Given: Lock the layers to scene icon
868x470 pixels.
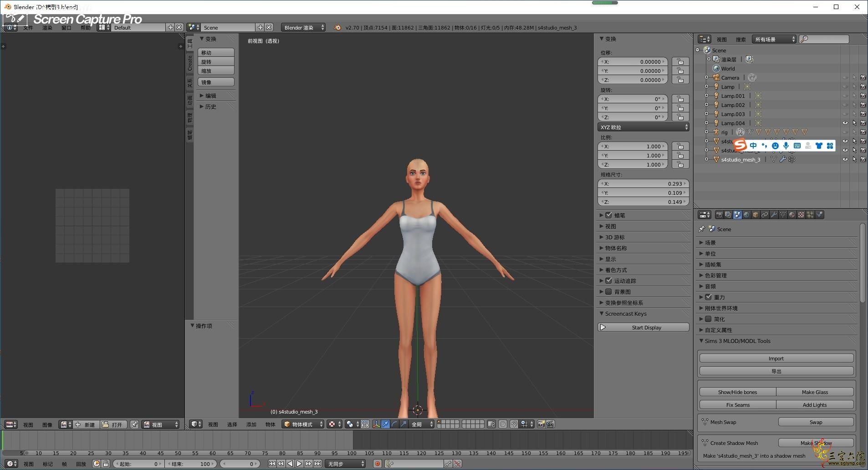Looking at the screenshot, I should [491, 424].
